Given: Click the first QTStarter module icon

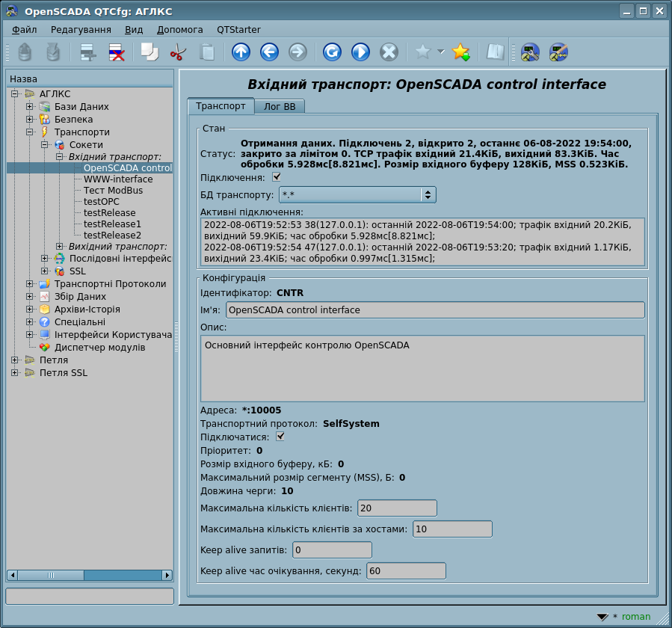Looking at the screenshot, I should coord(530,52).
